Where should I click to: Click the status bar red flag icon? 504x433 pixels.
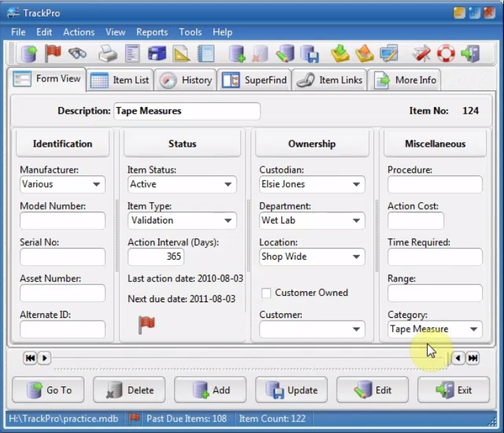(x=134, y=419)
